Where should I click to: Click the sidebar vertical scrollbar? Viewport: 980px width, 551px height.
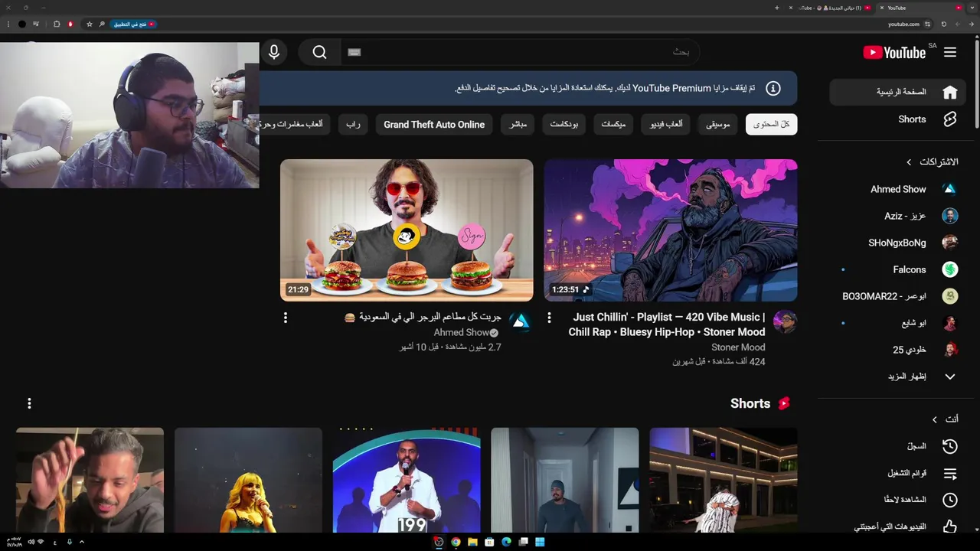click(x=975, y=84)
